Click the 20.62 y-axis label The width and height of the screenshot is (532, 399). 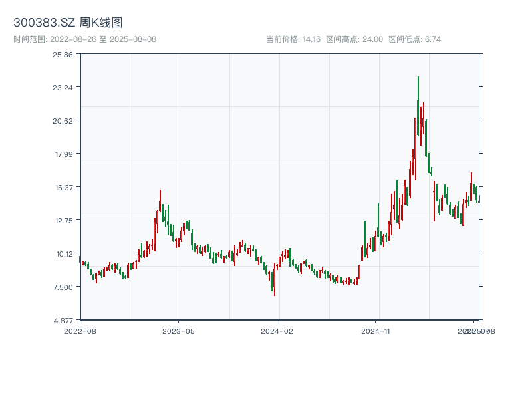[63, 121]
